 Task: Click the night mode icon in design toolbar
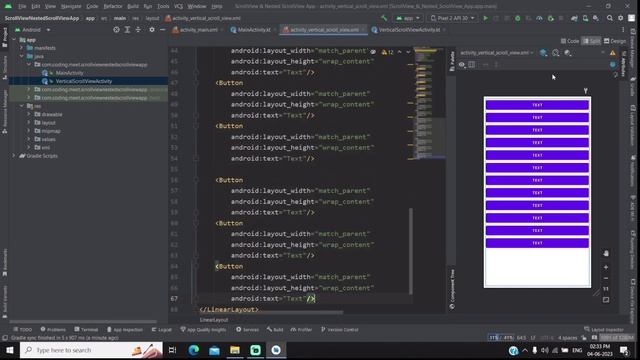tap(568, 53)
